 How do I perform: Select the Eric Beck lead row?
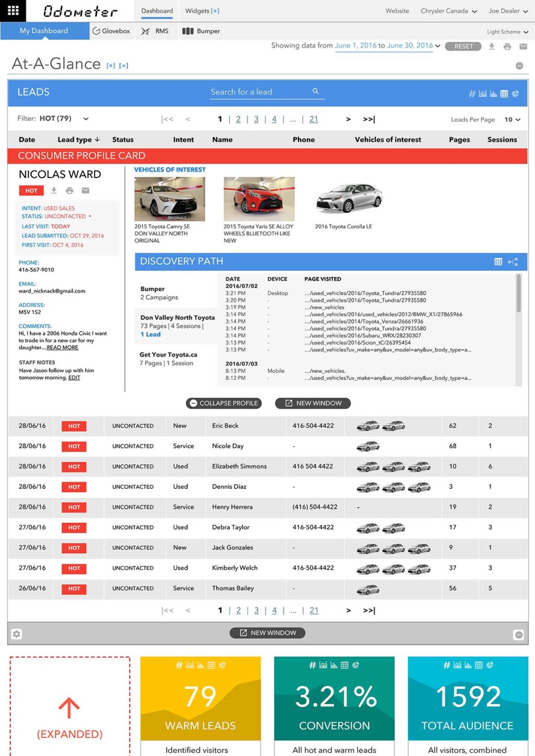click(x=267, y=426)
